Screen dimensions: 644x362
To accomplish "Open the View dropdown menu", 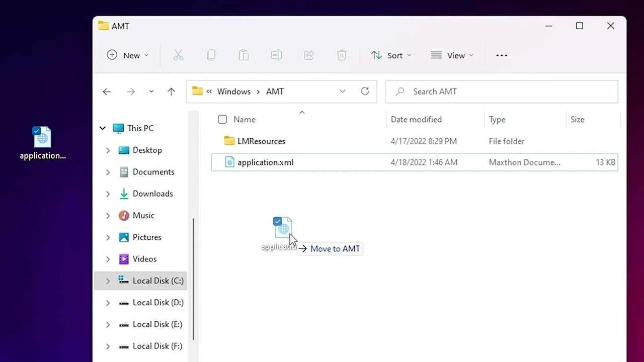I will click(452, 55).
